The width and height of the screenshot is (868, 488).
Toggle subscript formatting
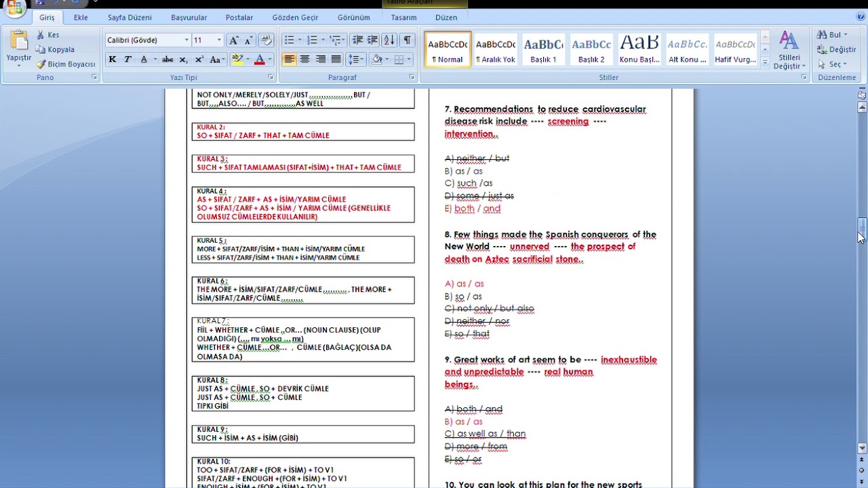pyautogui.click(x=183, y=60)
